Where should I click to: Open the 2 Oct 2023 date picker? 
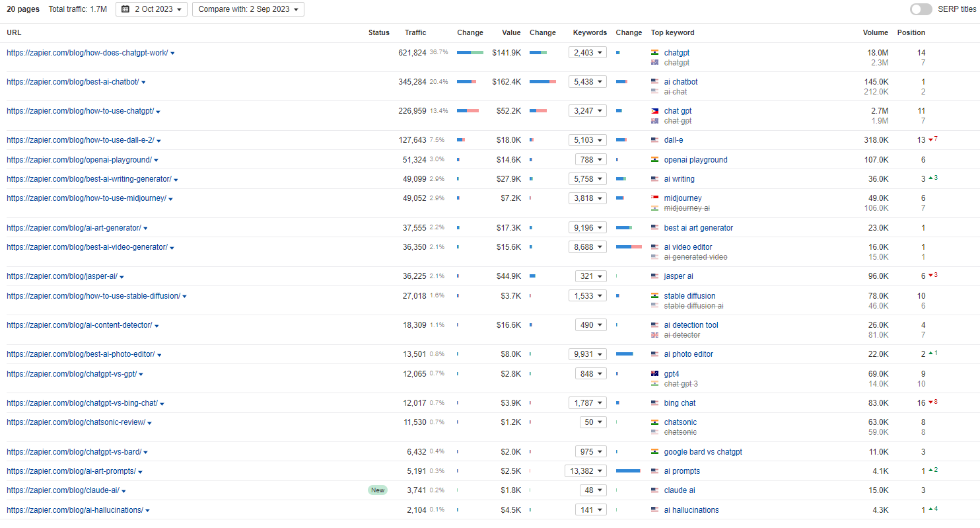[x=151, y=9]
